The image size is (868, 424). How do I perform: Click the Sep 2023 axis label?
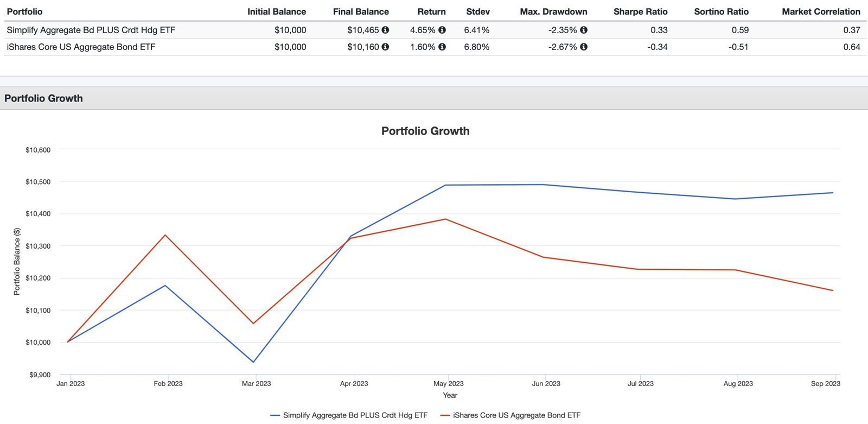(826, 383)
